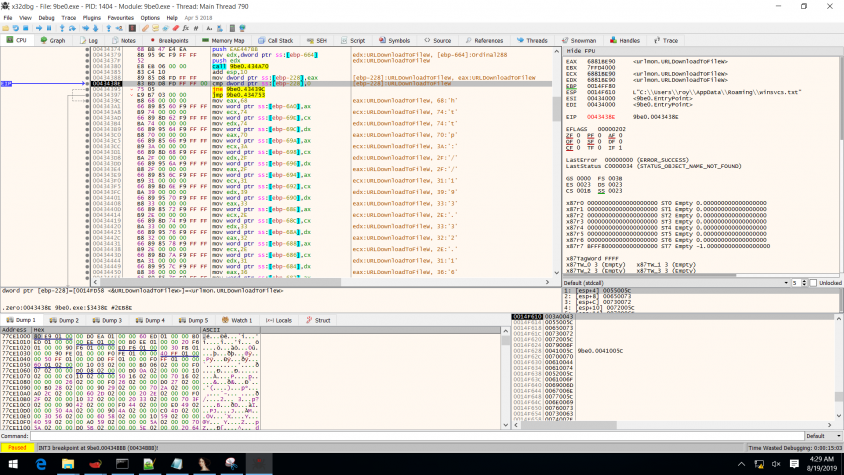This screenshot has width=844, height=475.
Task: Open the Calculator toolbar icon
Action: (x=233, y=28)
